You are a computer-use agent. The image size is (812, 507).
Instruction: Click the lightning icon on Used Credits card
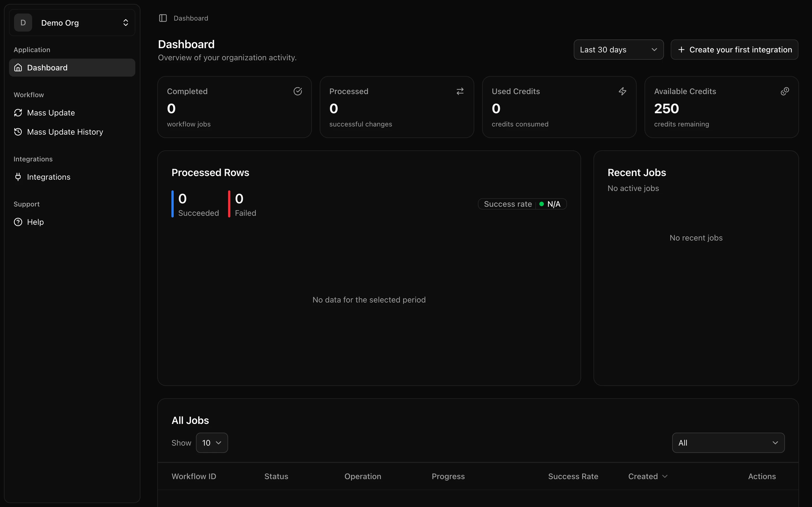pos(623,91)
